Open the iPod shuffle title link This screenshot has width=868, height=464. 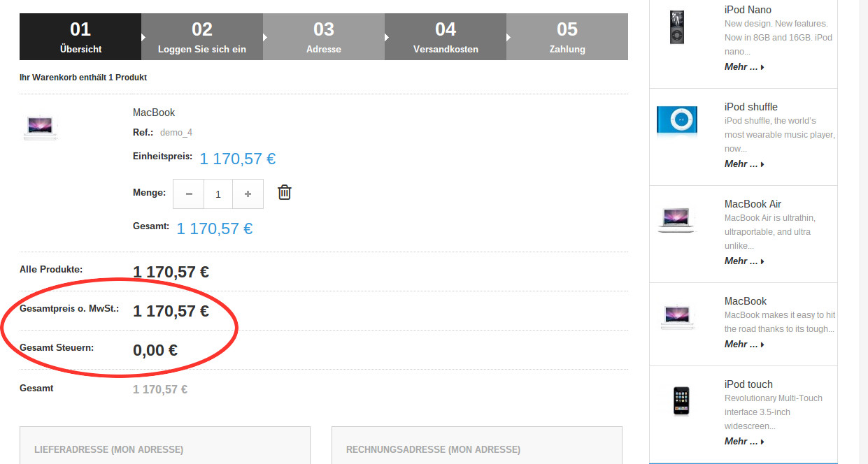pos(750,107)
